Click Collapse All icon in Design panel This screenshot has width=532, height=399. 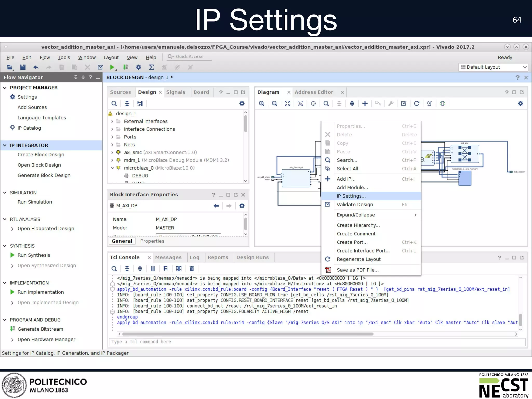tap(127, 103)
